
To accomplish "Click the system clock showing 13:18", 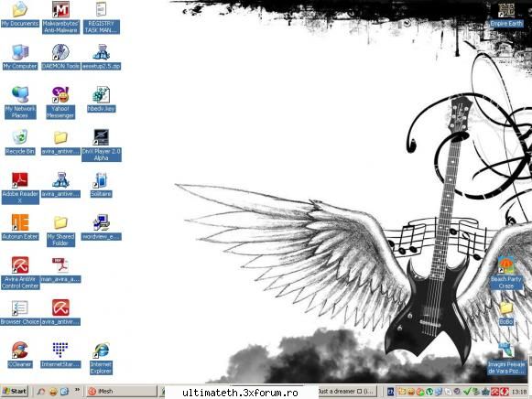I will point(519,392).
